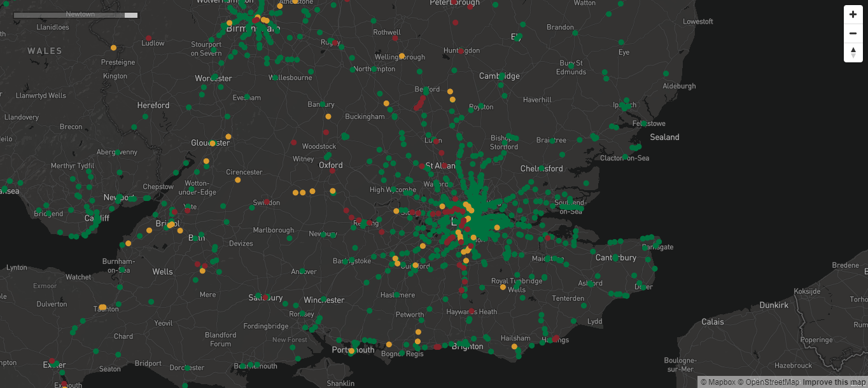Screen dimensions: 868x388
Task: Click the Fordingbridge label
Action: [266, 326]
